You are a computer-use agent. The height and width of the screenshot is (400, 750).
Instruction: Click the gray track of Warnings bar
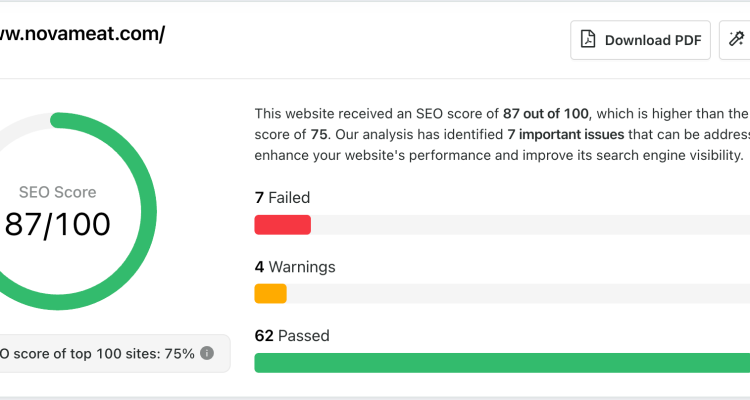pyautogui.click(x=518, y=293)
